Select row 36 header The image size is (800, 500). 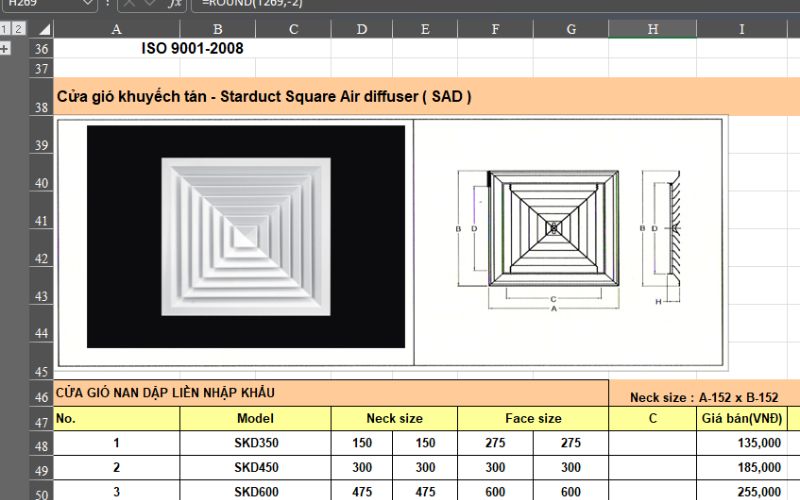pyautogui.click(x=41, y=48)
